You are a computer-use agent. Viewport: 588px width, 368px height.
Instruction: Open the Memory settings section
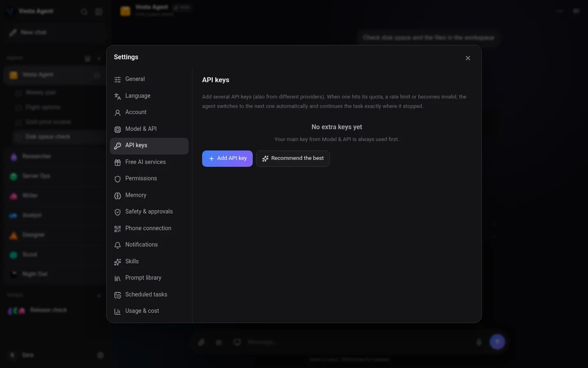(x=149, y=195)
